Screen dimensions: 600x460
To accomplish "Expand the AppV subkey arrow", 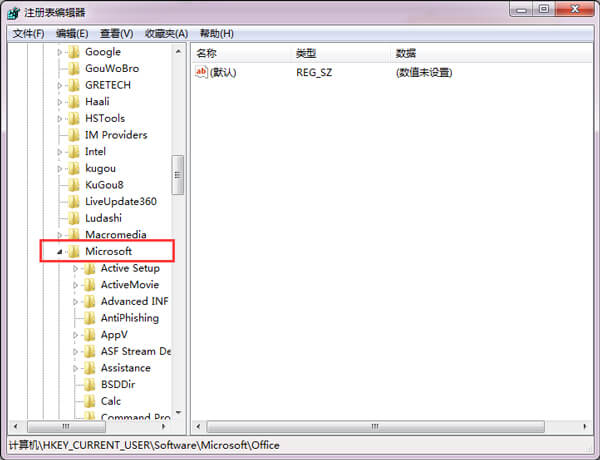I will [76, 335].
